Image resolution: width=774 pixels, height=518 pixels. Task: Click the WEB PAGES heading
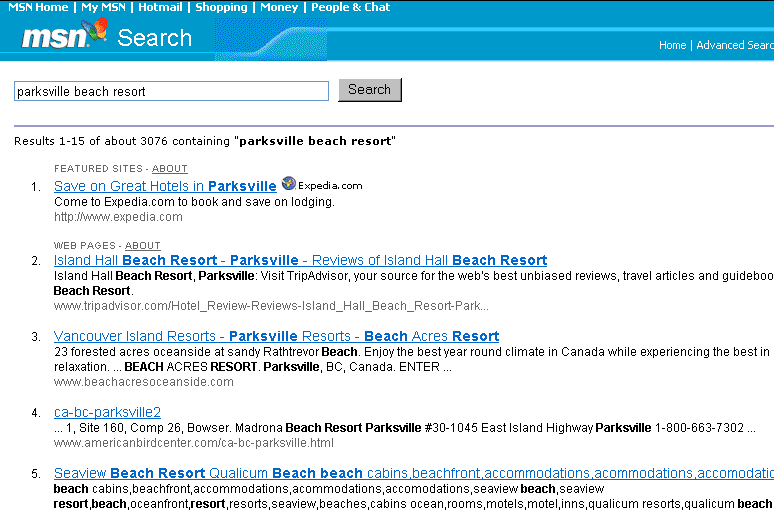pos(84,245)
